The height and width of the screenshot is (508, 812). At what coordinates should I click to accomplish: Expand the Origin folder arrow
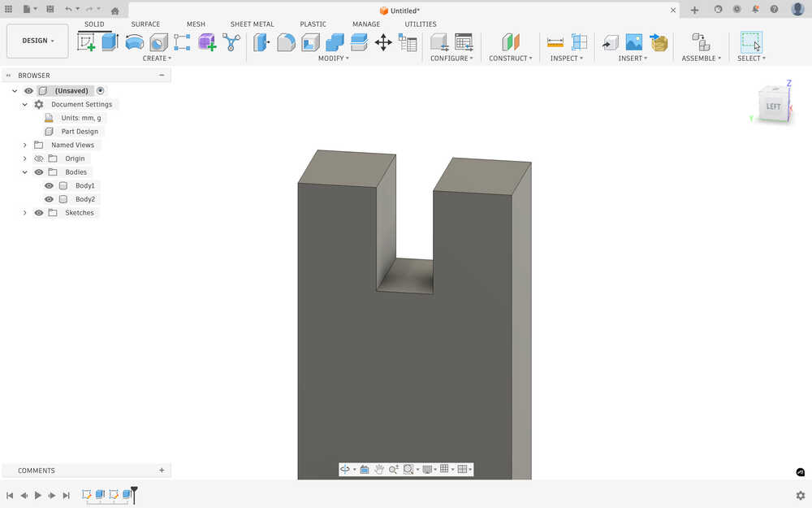coord(25,158)
